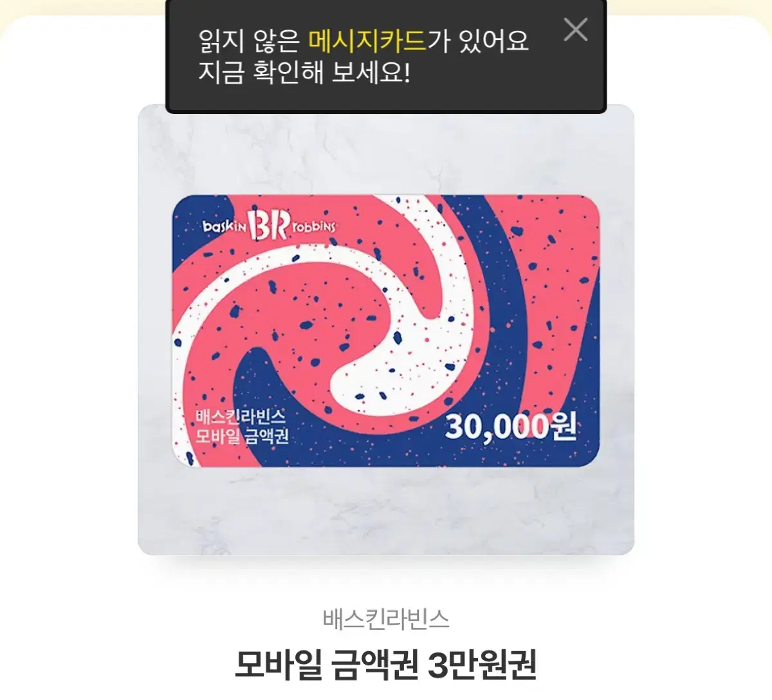
Task: Tap the 배스킨라빈스 text printed on the card
Action: (x=240, y=416)
